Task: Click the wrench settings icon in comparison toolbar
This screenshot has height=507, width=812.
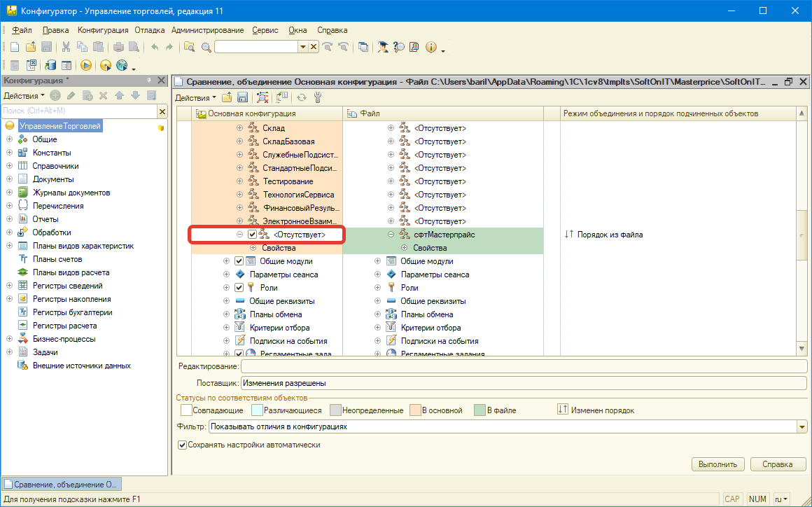Action: point(317,97)
